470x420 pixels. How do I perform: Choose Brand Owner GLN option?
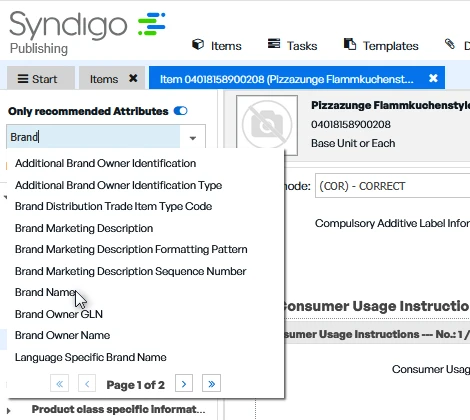pos(59,314)
